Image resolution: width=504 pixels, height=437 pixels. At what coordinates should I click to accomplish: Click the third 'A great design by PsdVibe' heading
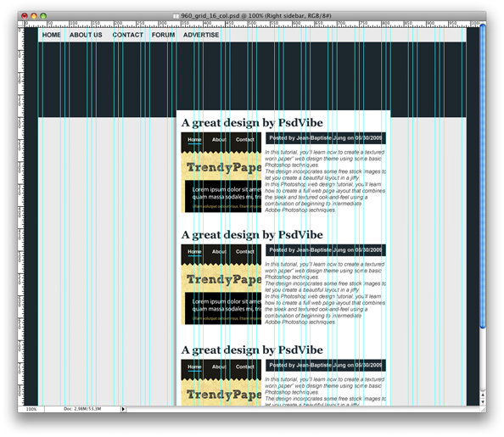252,350
